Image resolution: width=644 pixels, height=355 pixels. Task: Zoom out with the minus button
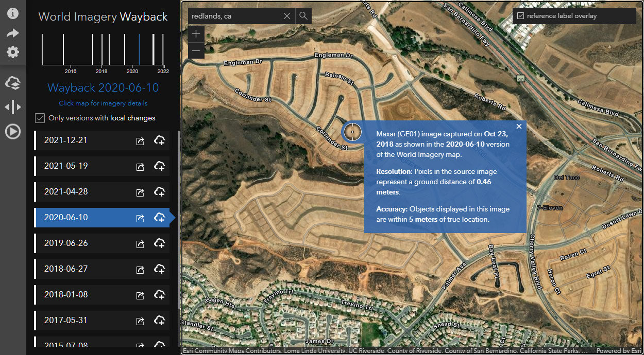[x=196, y=51]
